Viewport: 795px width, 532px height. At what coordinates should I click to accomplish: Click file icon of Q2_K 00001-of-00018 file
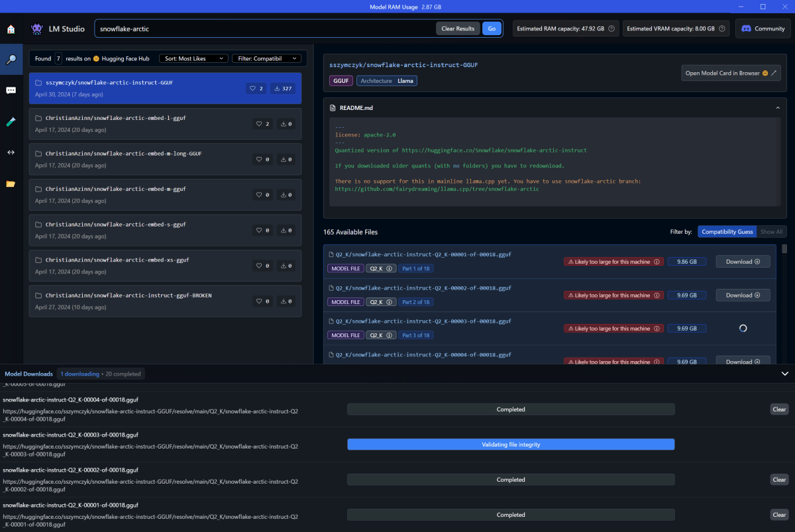coord(331,254)
